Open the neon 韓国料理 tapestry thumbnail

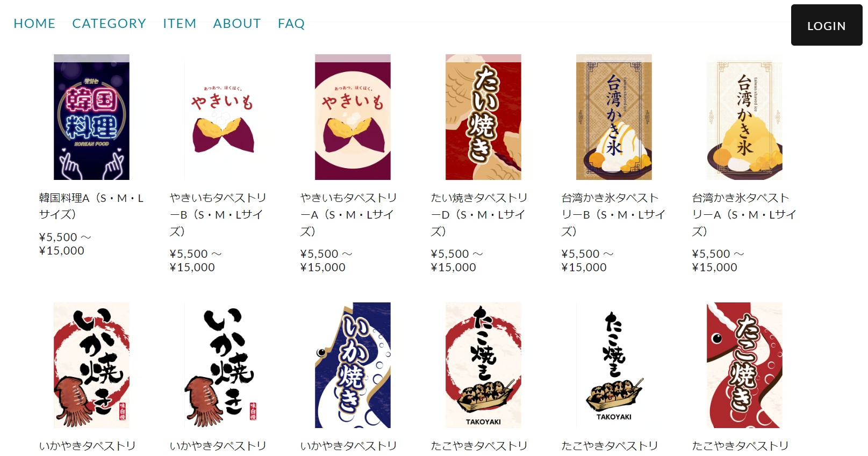[x=91, y=117]
